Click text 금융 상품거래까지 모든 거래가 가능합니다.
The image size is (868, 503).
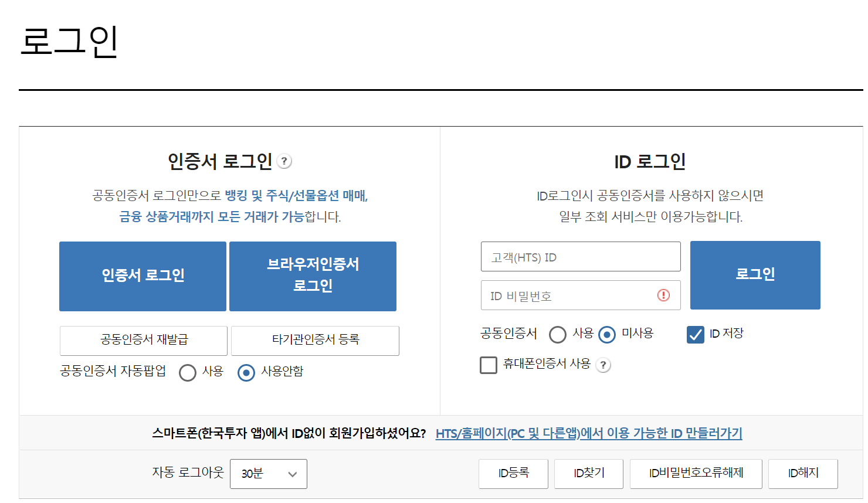(230, 217)
